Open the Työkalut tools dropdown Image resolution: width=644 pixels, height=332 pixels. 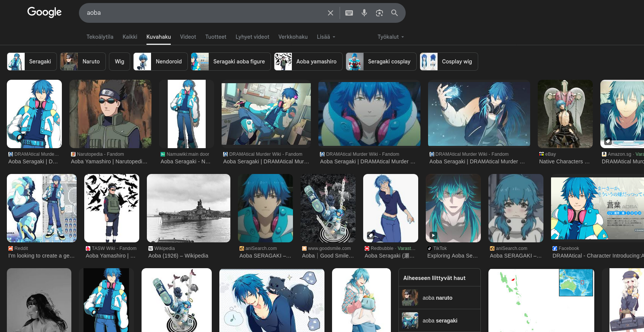[391, 37]
